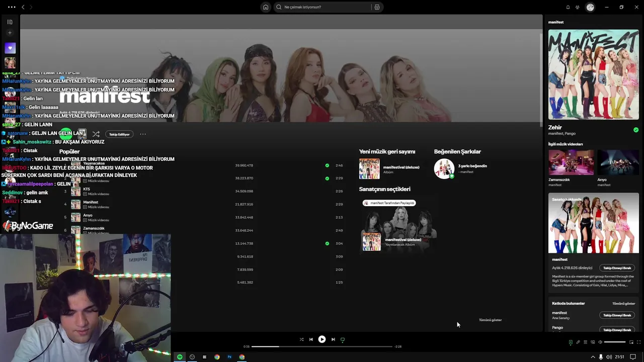
Task: Open artist pick manifestival (deluxe) card
Action: tap(399, 229)
